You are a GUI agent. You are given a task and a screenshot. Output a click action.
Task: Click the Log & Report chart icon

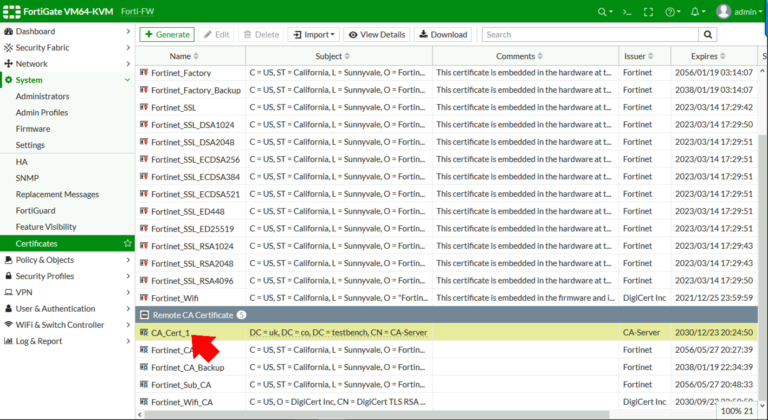tap(8, 341)
